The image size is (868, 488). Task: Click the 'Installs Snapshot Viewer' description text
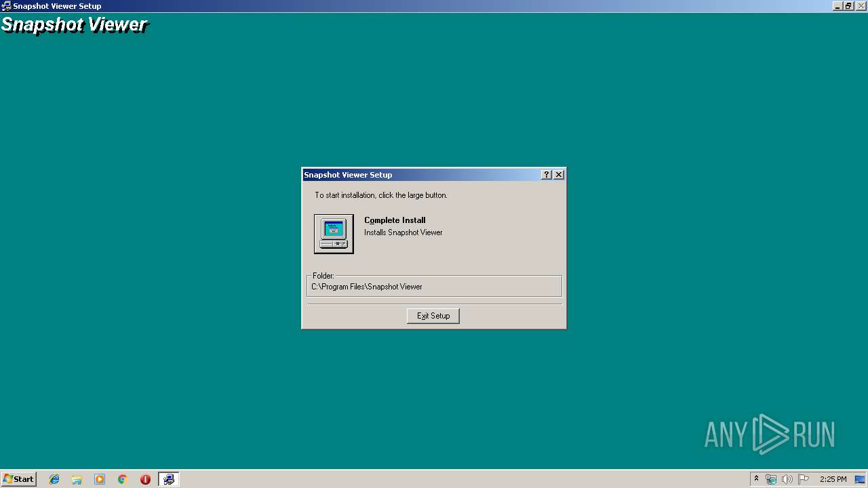(403, 232)
